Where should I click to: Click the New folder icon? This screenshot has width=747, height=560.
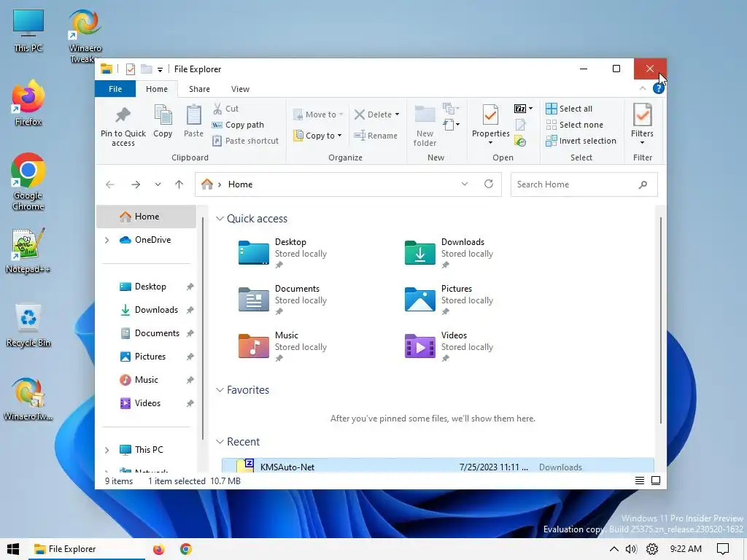click(425, 115)
